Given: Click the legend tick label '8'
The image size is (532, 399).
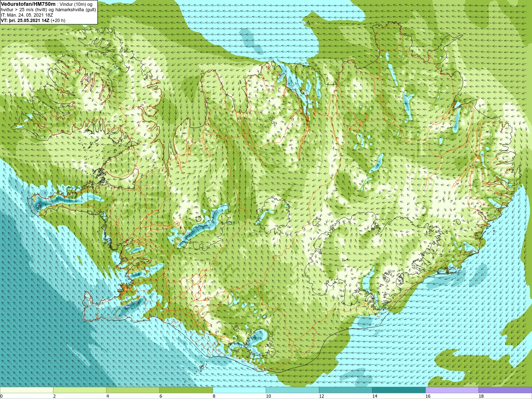Looking at the screenshot, I should [x=214, y=396].
